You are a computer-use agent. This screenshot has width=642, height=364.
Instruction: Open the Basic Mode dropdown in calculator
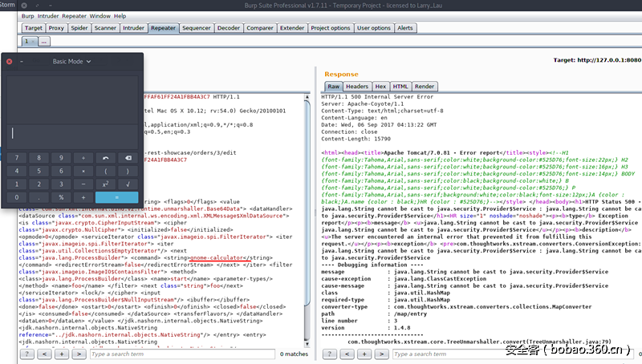(72, 61)
